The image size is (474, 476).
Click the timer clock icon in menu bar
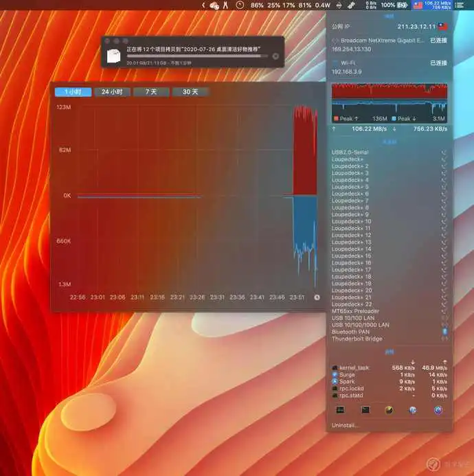click(240, 5)
